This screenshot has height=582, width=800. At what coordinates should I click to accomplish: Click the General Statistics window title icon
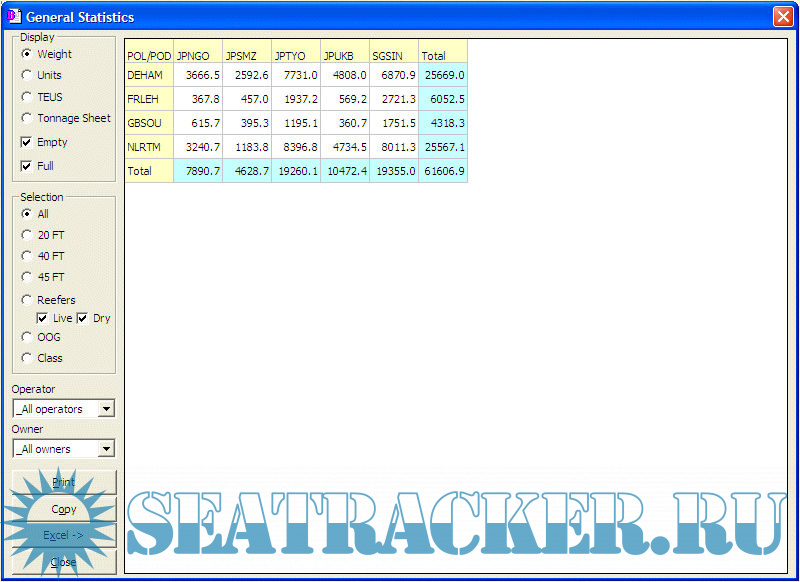click(x=13, y=16)
